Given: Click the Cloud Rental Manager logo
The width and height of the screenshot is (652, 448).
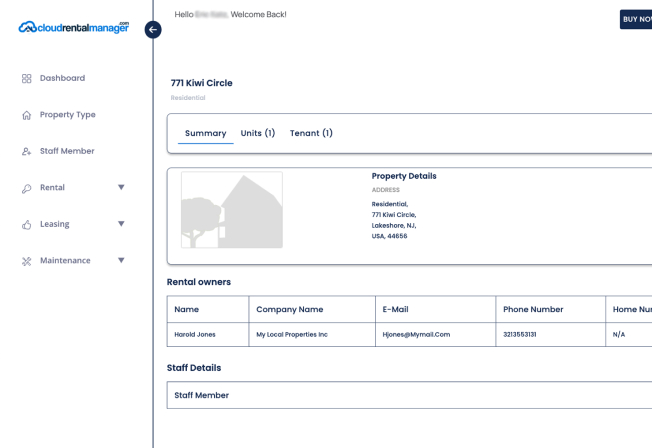Looking at the screenshot, I should (74, 27).
